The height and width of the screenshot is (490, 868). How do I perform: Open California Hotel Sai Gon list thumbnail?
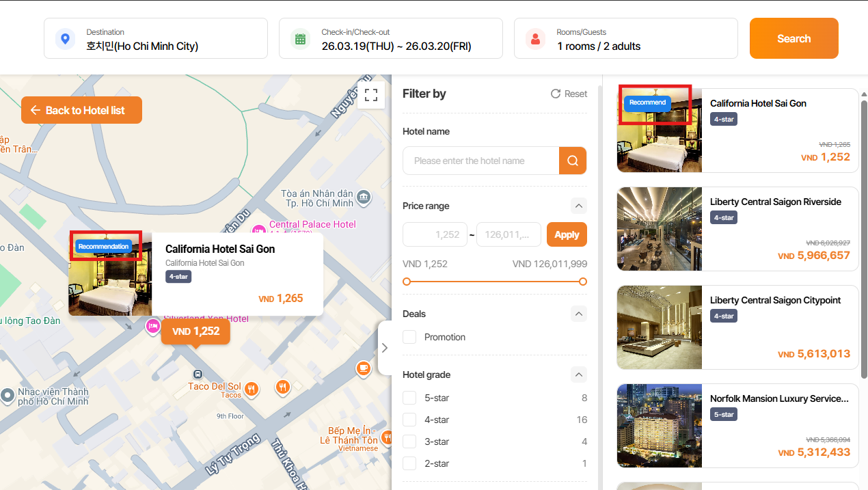(660, 130)
